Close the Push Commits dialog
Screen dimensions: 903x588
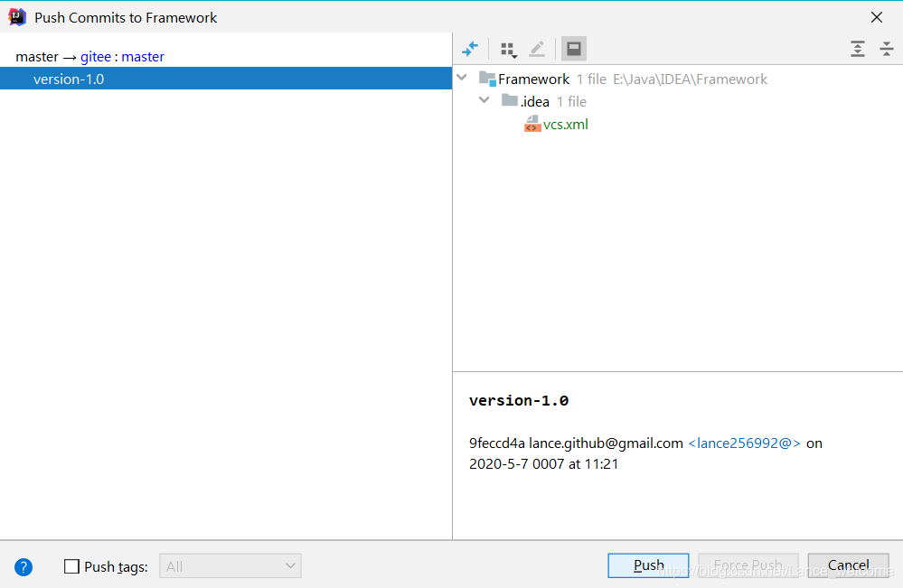tap(877, 17)
